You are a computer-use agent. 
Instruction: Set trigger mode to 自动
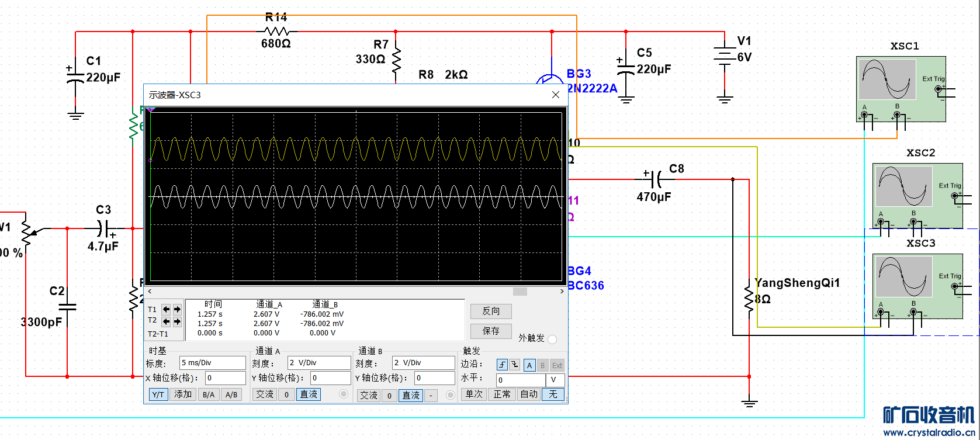pos(529,394)
